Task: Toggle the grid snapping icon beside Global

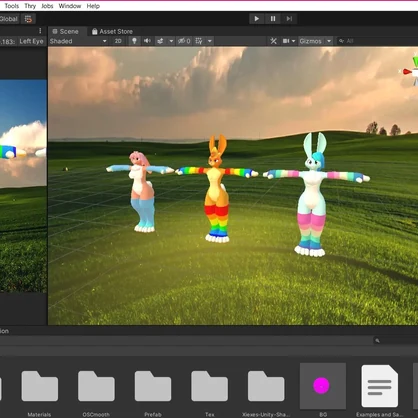Action: click(x=28, y=19)
